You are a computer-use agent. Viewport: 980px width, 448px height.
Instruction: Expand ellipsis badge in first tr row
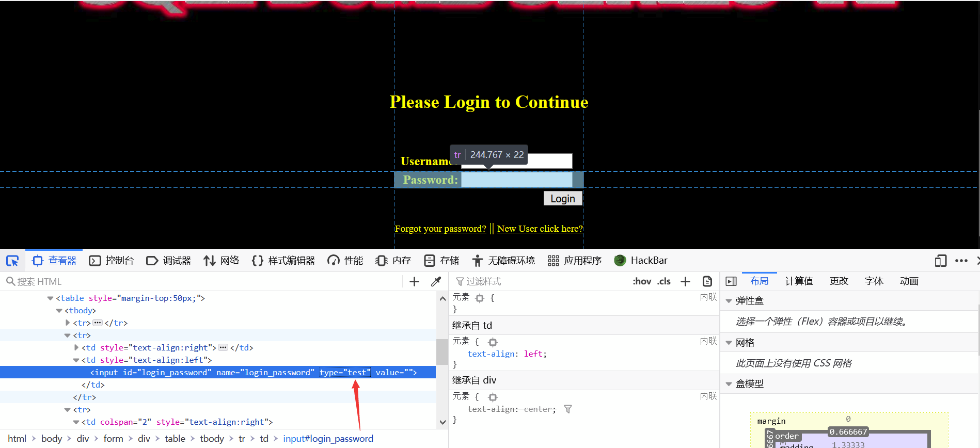coord(98,323)
